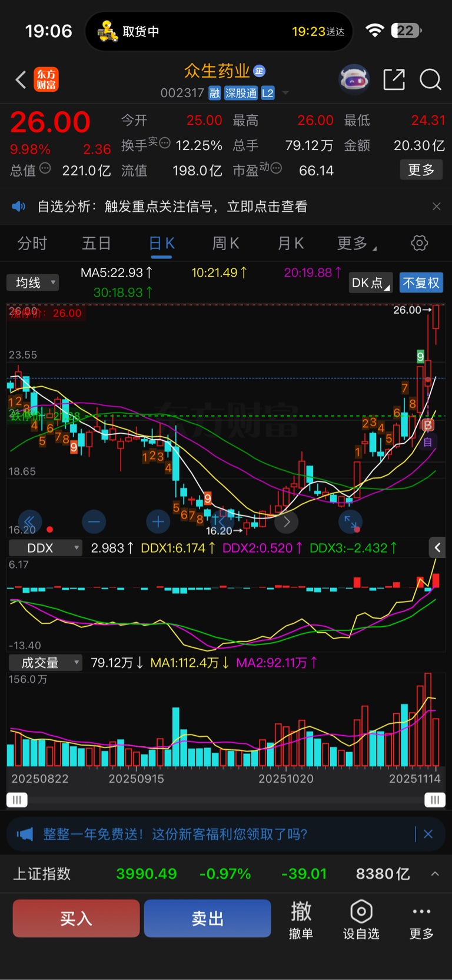
Task: Zoom in chart with plus button
Action: point(158,521)
